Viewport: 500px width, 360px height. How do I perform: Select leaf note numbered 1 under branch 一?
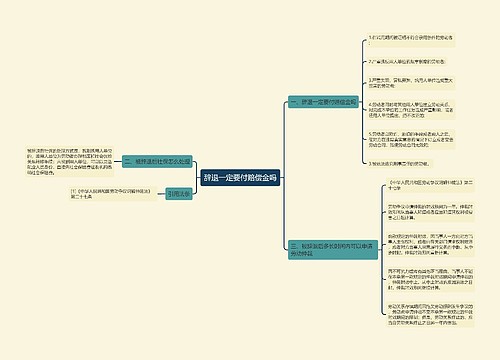pos(411,40)
